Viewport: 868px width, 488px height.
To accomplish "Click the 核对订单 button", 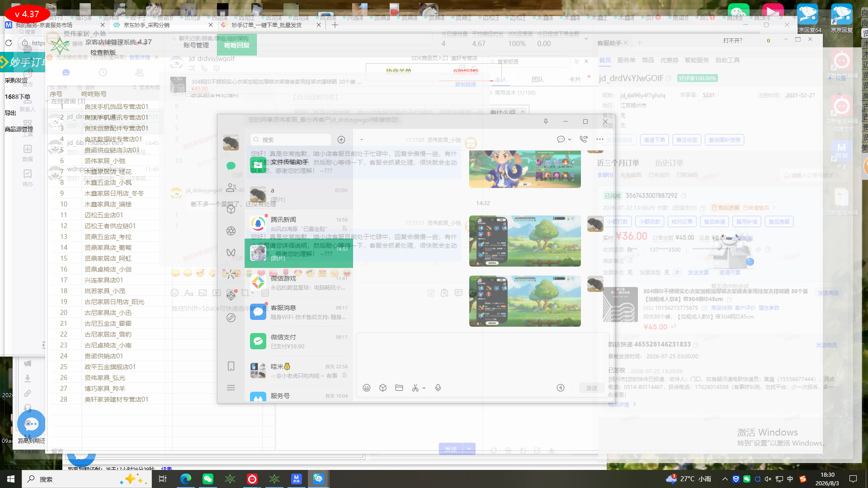I will (x=682, y=222).
